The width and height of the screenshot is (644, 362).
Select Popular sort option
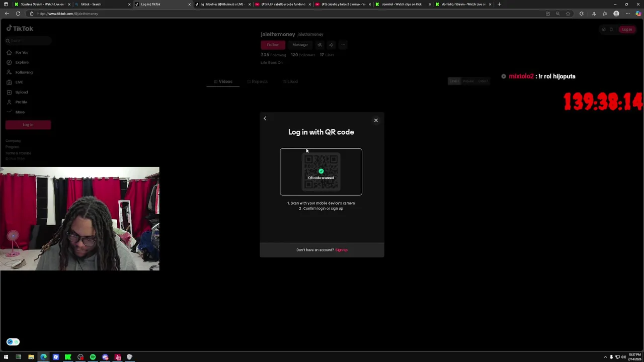468,81
